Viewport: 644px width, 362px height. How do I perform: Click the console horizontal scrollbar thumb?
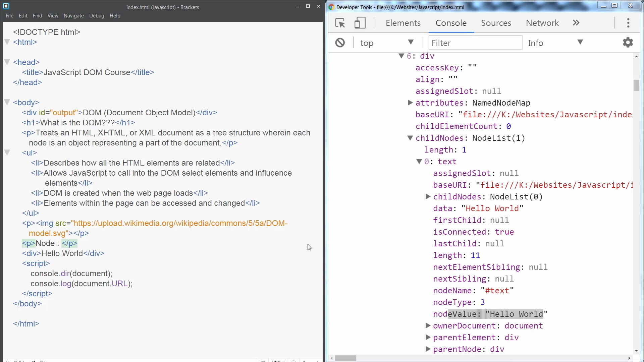[345, 358]
